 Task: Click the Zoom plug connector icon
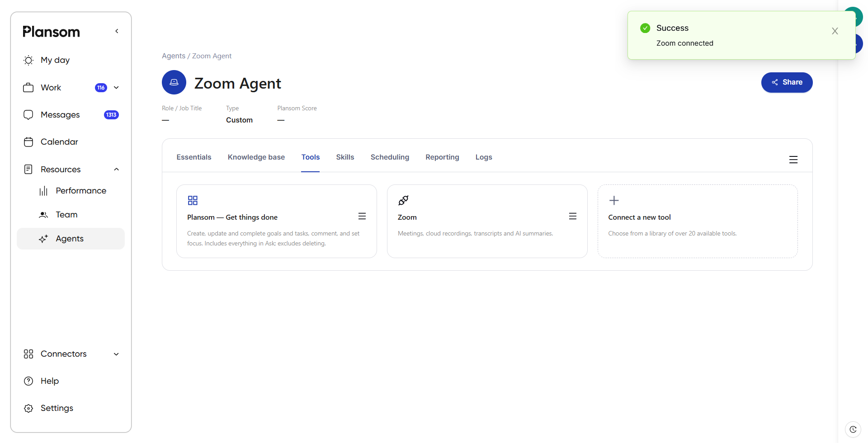pos(403,200)
